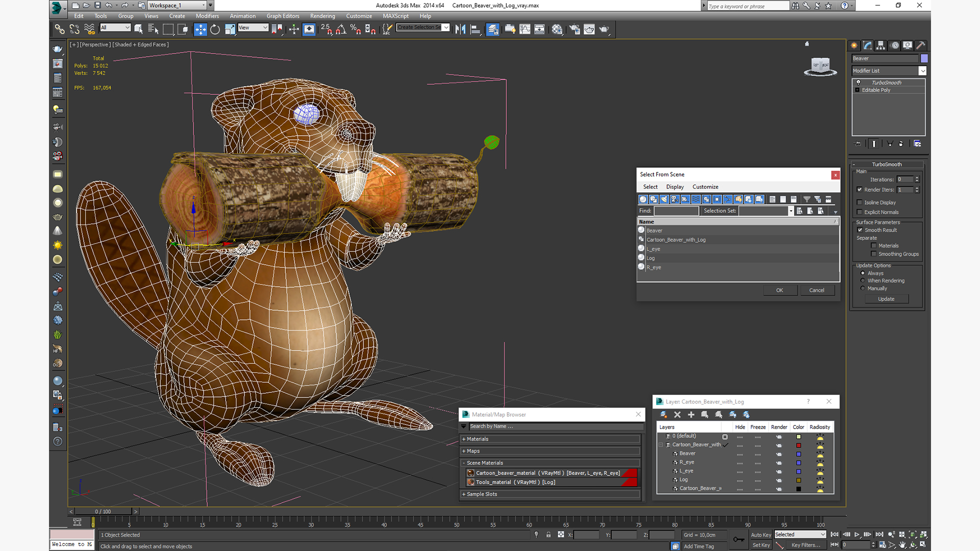
Task: Enable Render Iters checkbox in TurboSmooth
Action: [x=860, y=189]
